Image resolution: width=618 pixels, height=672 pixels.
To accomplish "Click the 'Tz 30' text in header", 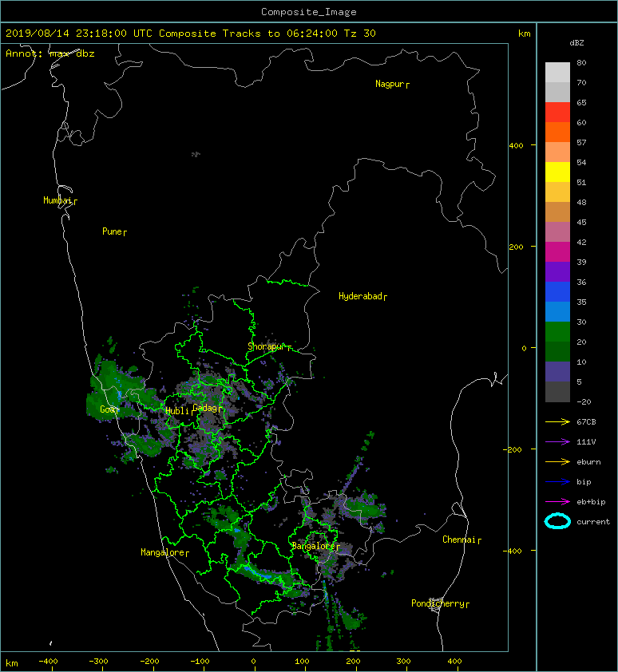I will click(360, 34).
